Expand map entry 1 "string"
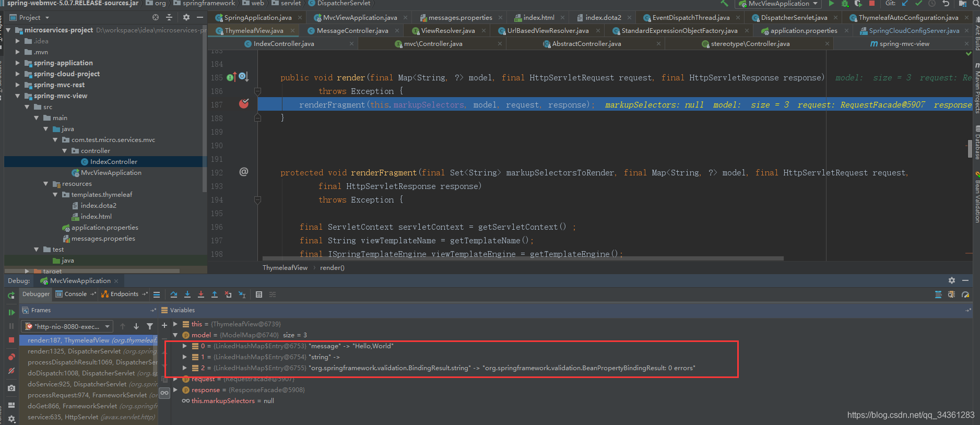 [185, 357]
